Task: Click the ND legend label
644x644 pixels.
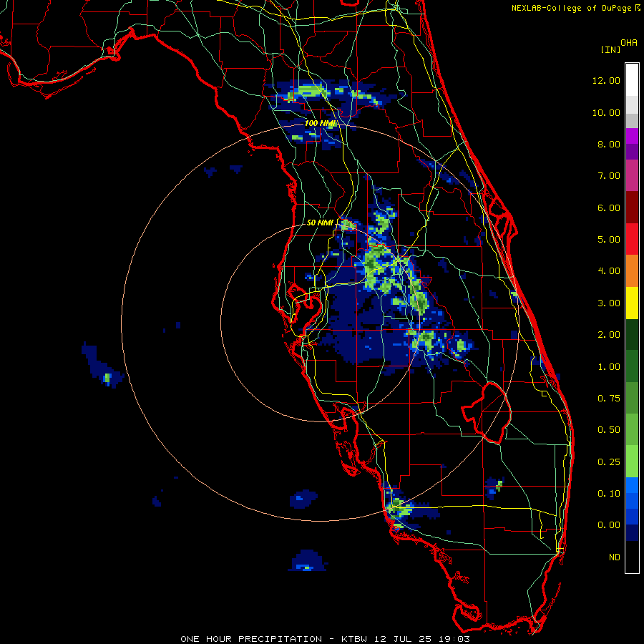Action: point(615,557)
